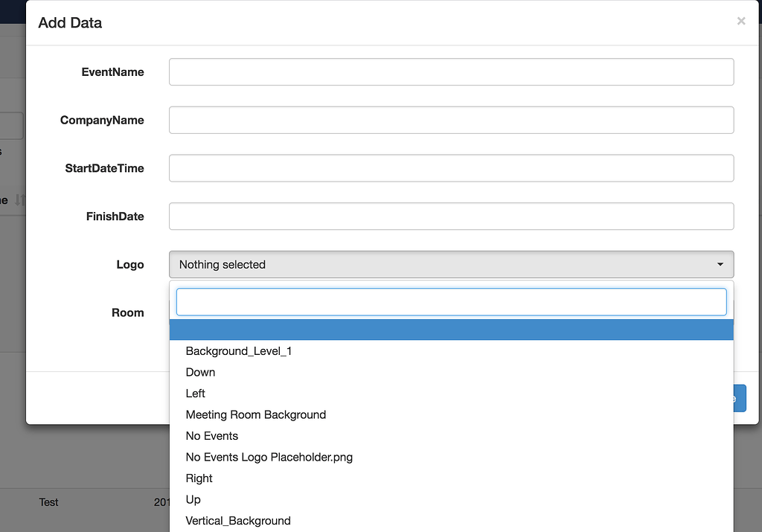
Task: Pick the Left logo option
Action: (x=451, y=394)
